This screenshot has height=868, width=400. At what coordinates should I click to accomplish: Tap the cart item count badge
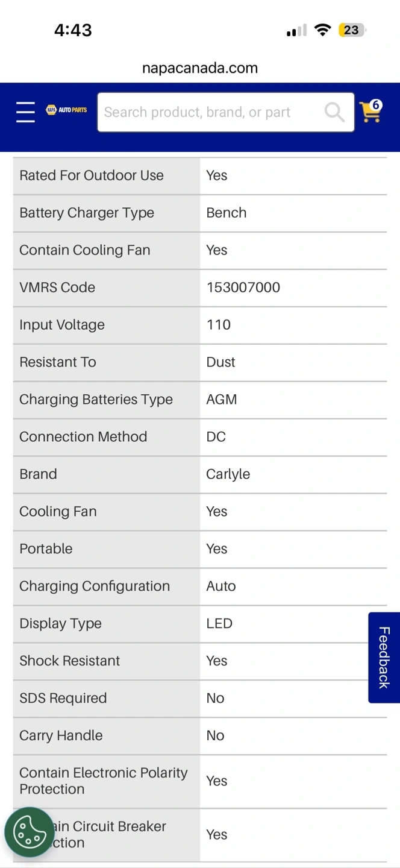(377, 105)
